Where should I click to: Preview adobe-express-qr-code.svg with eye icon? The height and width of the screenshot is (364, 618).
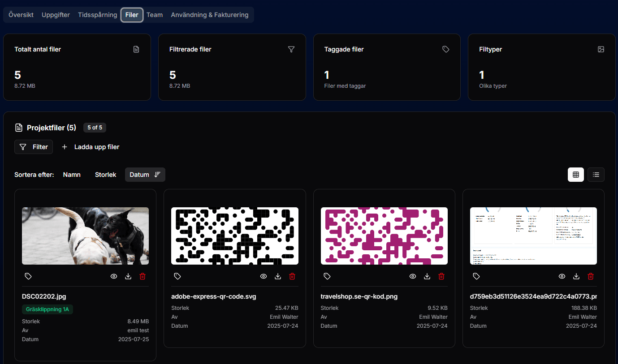click(264, 276)
